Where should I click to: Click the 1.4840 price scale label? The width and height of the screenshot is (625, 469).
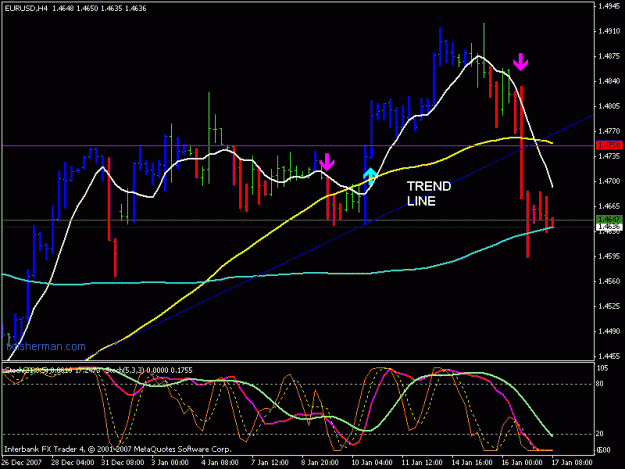(609, 81)
